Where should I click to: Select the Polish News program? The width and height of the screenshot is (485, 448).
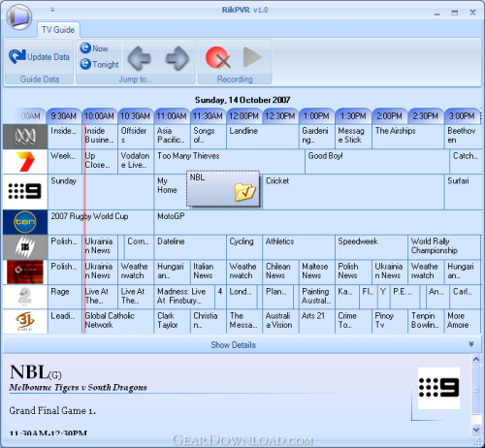(x=353, y=272)
